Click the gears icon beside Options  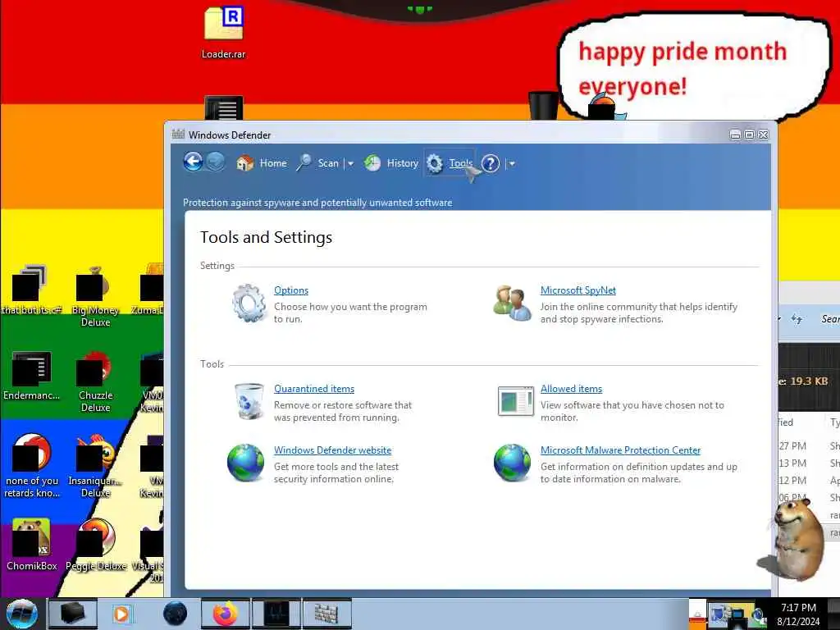tap(249, 304)
